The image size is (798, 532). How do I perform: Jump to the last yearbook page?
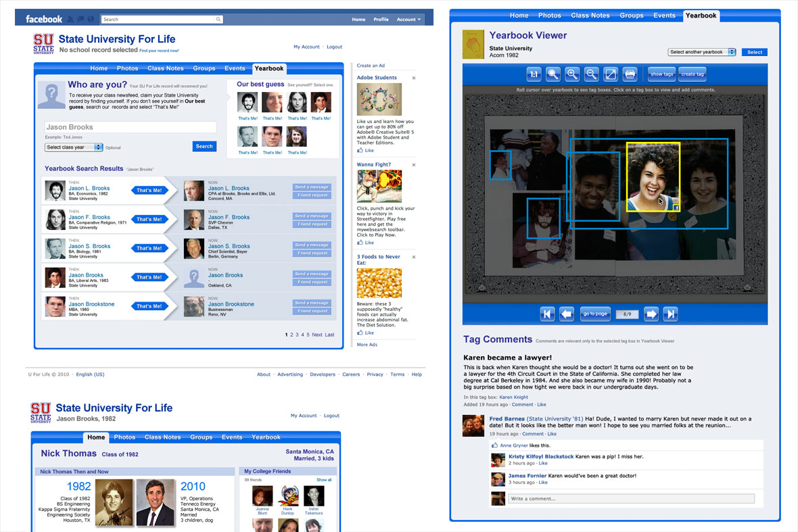pos(671,314)
